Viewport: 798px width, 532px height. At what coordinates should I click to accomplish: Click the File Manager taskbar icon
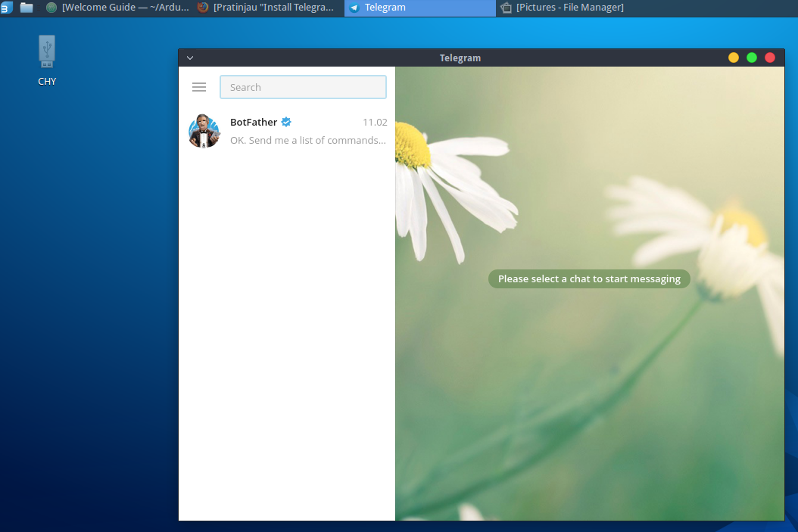[x=506, y=8]
